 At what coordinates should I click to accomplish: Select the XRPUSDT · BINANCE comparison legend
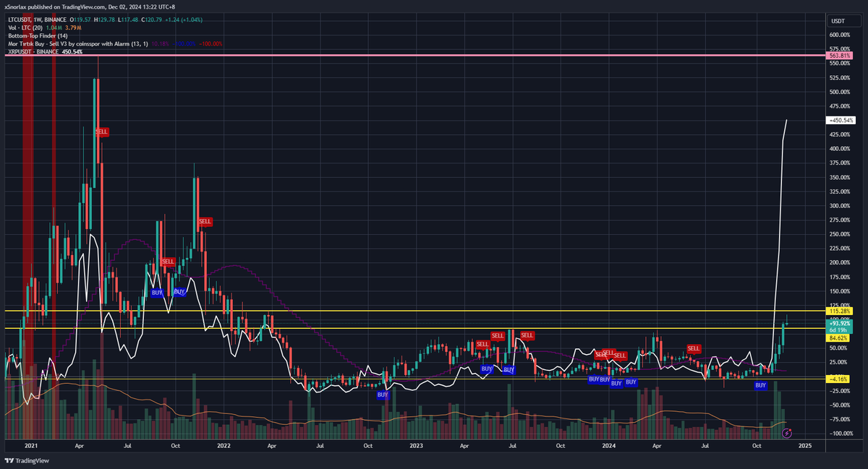(33, 52)
